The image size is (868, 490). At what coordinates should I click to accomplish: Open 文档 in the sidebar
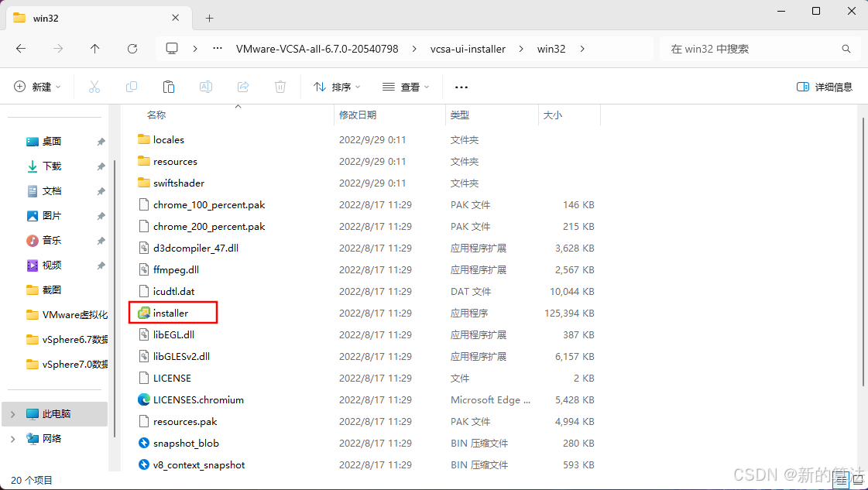pyautogui.click(x=51, y=191)
